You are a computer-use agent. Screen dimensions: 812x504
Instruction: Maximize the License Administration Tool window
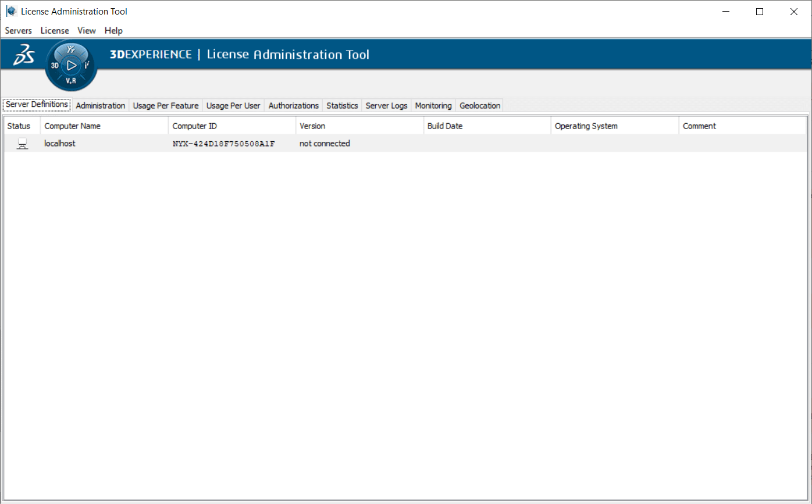760,11
